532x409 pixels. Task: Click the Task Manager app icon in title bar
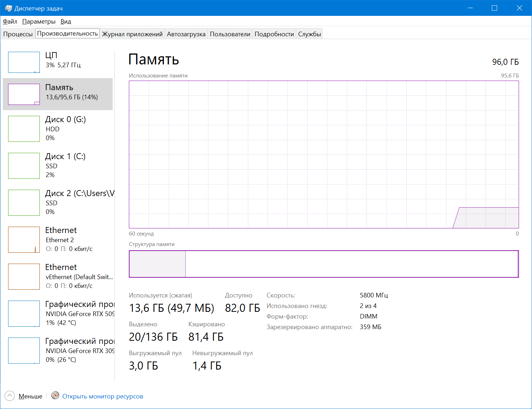(8, 8)
